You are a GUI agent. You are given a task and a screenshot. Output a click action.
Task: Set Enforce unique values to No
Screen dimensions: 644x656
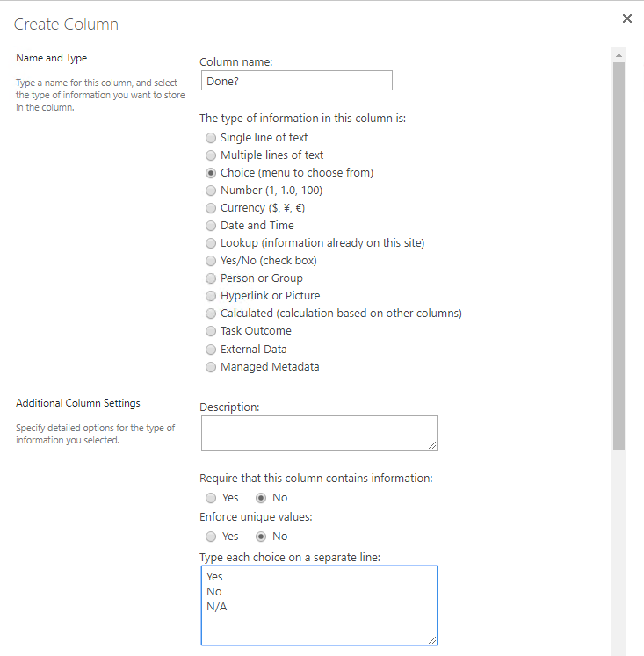tap(261, 537)
